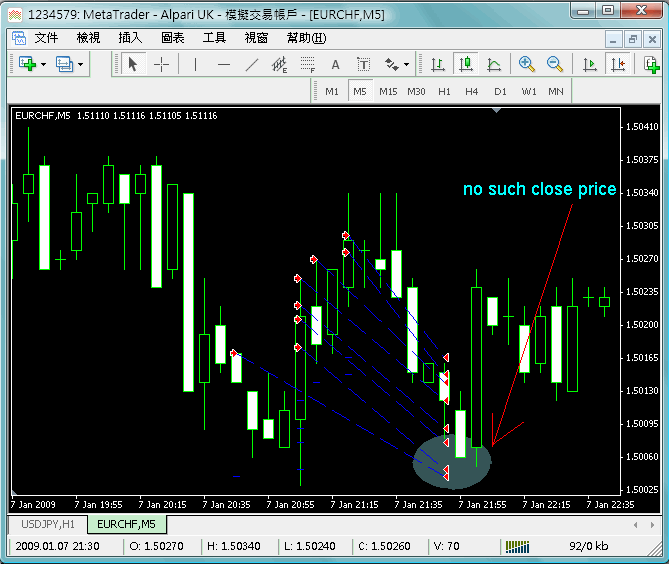The width and height of the screenshot is (669, 564).
Task: Click the chart window system menu icon
Action: pyautogui.click(x=19, y=38)
